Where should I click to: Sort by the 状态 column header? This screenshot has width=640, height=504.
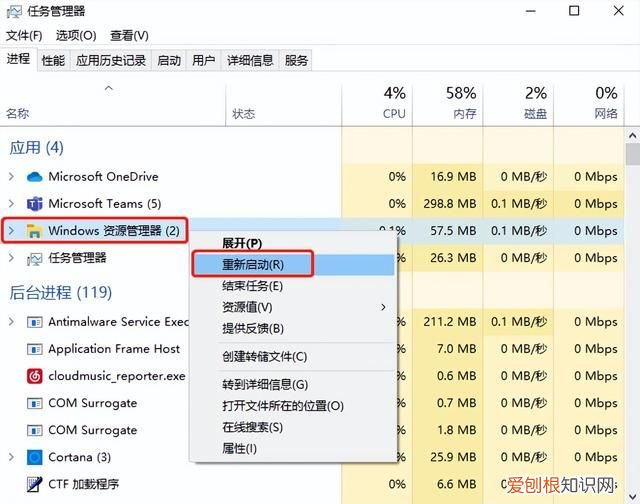(283, 104)
